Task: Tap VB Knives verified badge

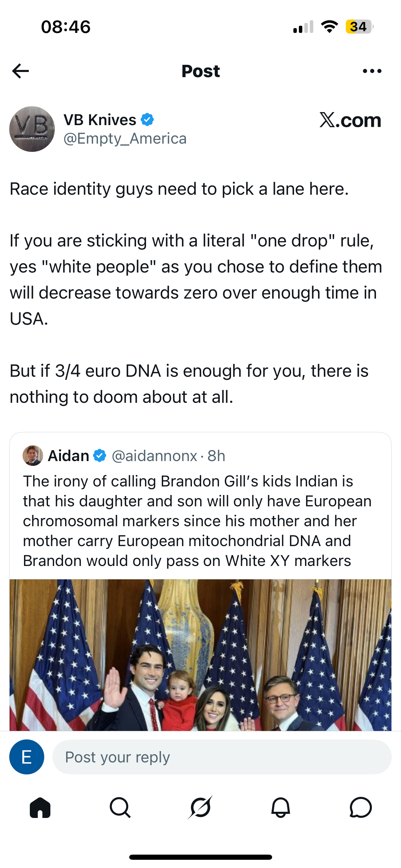Action: coord(147,120)
